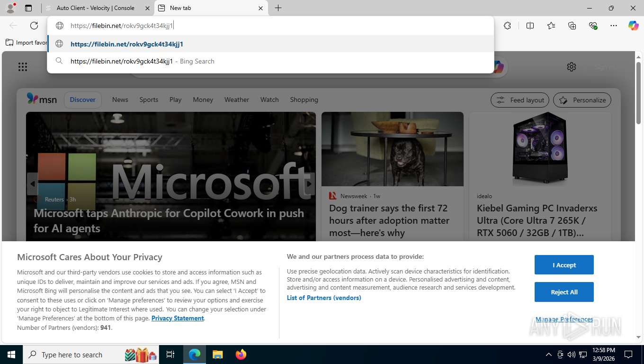This screenshot has width=644, height=364.
Task: Select the New tab tab
Action: tap(211, 8)
